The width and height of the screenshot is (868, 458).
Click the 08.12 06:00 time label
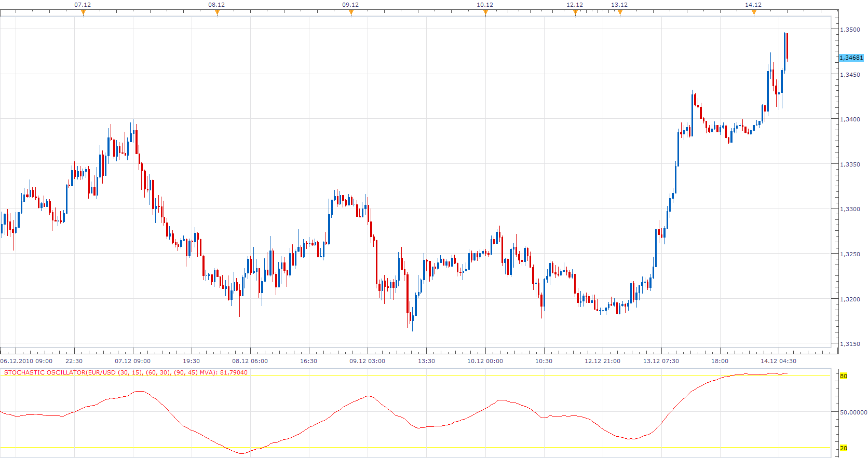coord(250,361)
